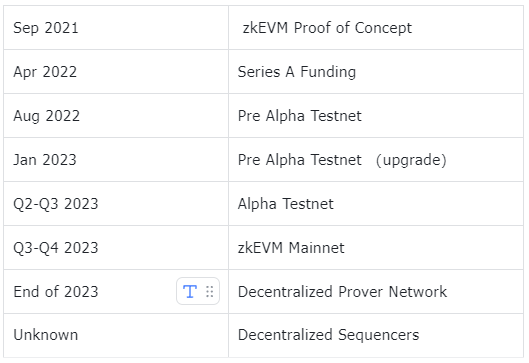Select the Pre Alpha Testnet cell

(376, 116)
